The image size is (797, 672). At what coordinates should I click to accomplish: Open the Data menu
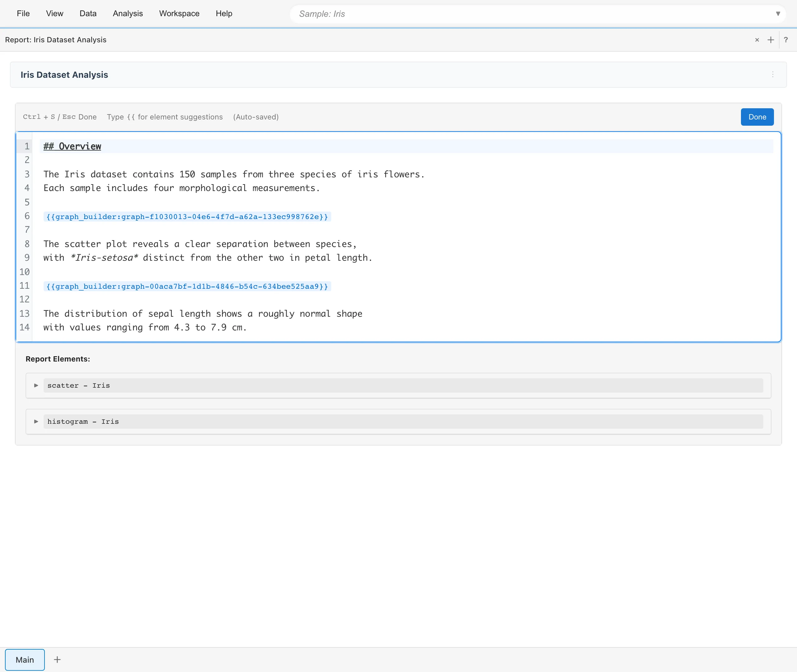[x=88, y=14]
